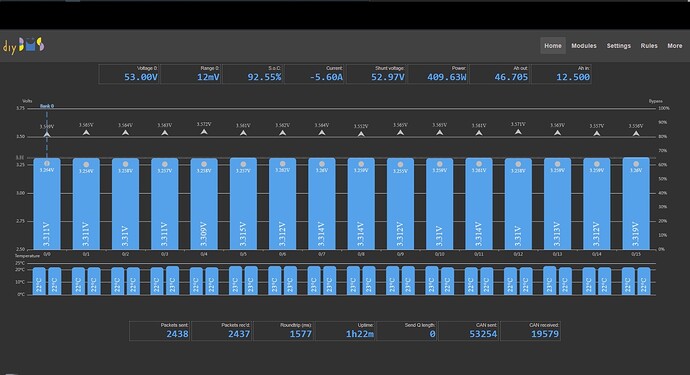Open the Settings menu item

coord(619,46)
